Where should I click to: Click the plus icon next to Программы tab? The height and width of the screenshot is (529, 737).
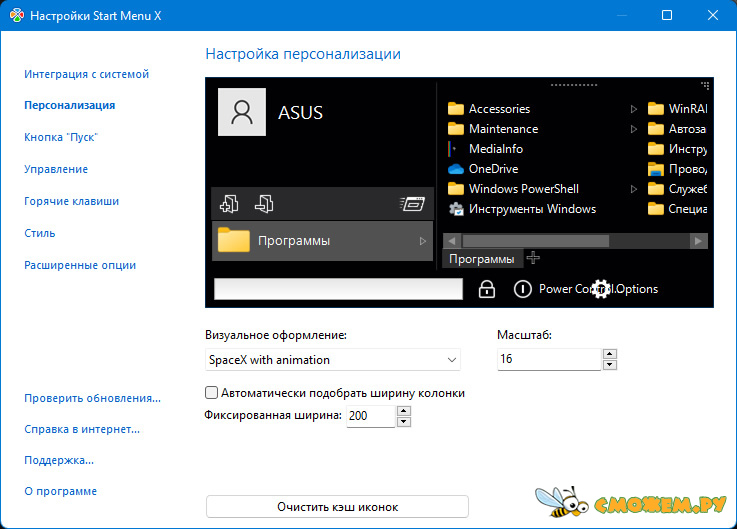(533, 258)
